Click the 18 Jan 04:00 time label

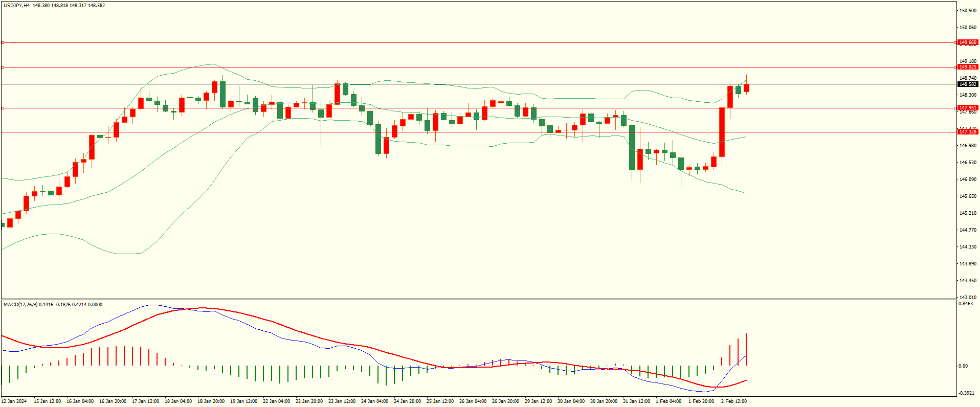[x=178, y=401]
